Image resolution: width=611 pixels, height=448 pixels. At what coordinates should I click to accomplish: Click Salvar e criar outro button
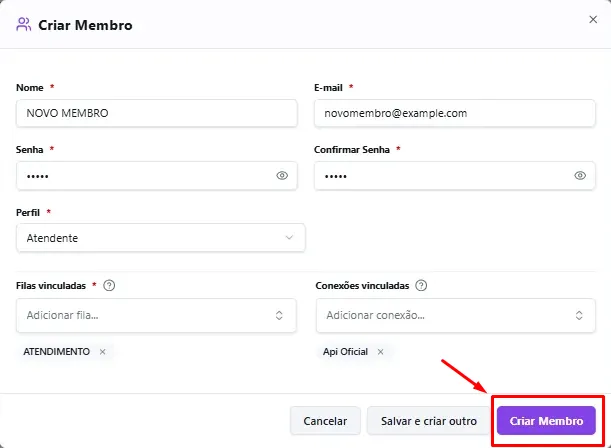[429, 421]
